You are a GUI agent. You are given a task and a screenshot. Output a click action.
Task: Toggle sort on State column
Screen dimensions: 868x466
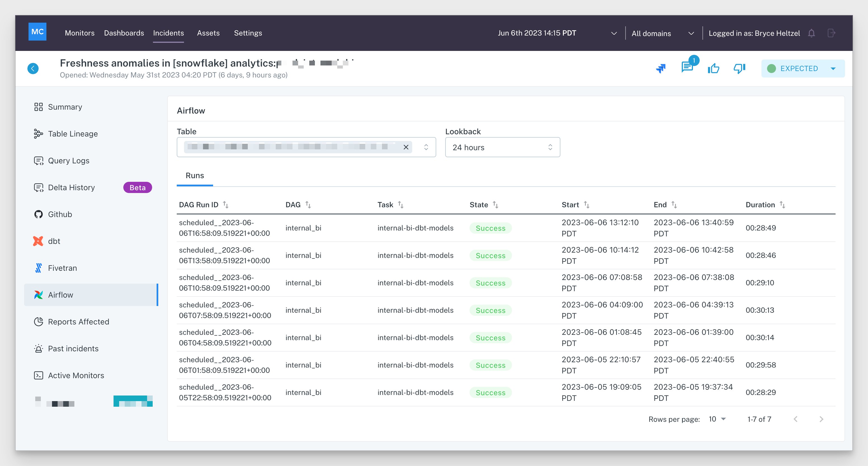[495, 205]
